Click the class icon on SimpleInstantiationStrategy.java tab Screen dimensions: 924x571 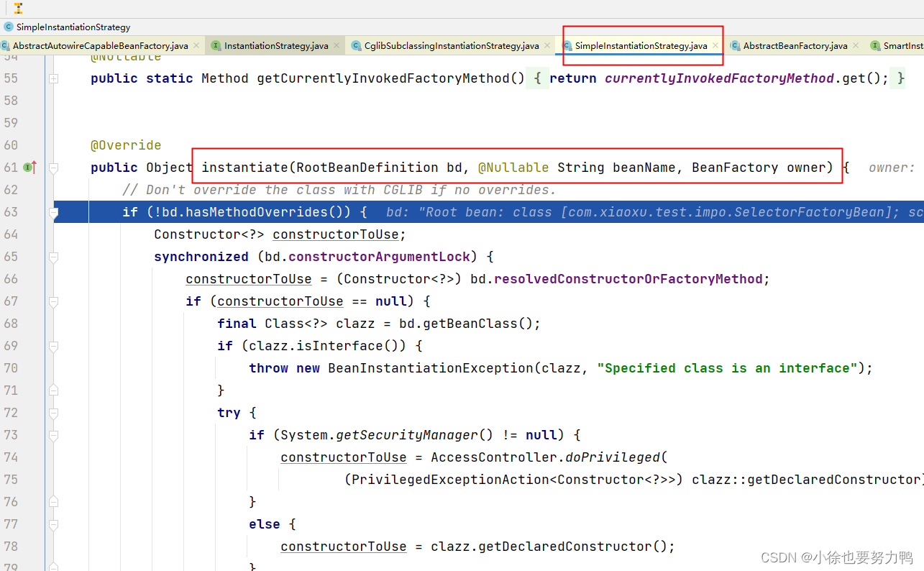click(x=567, y=45)
